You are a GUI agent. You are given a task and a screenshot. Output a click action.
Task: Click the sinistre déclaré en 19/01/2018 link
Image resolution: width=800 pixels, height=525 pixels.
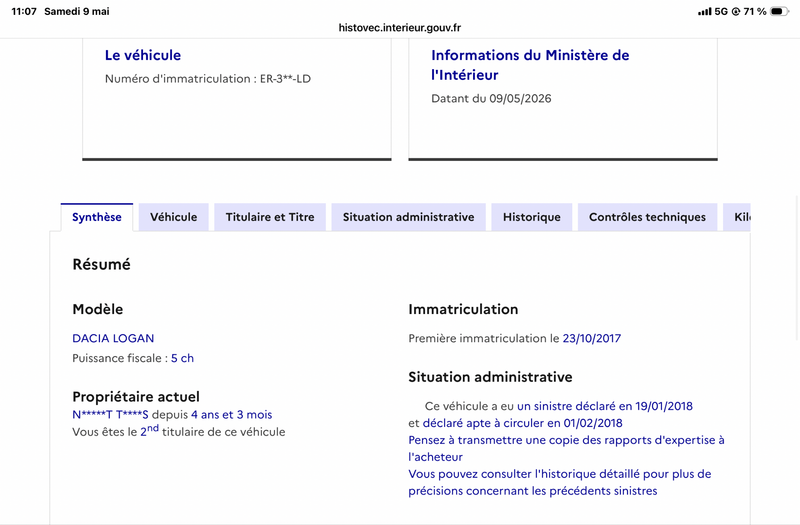click(605, 406)
